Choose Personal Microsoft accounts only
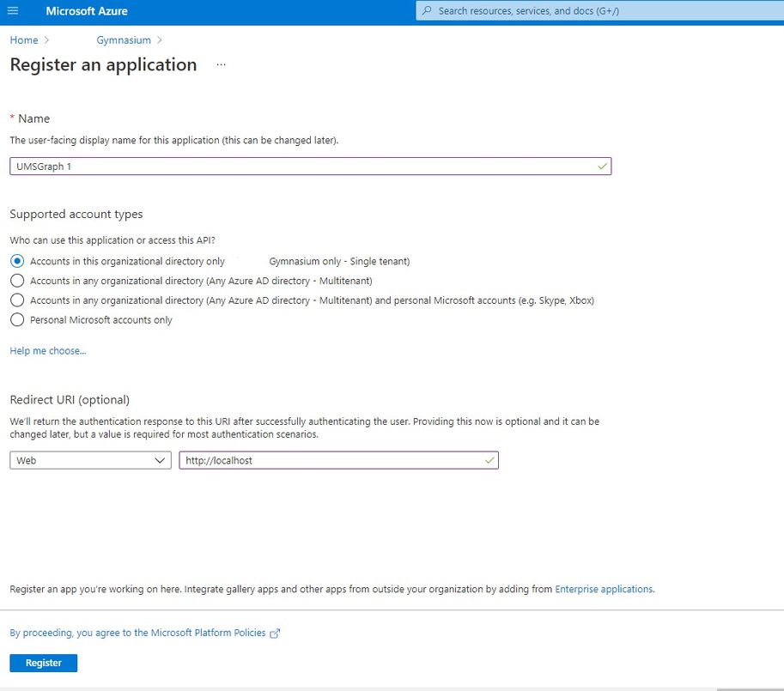The image size is (784, 691). 17,320
